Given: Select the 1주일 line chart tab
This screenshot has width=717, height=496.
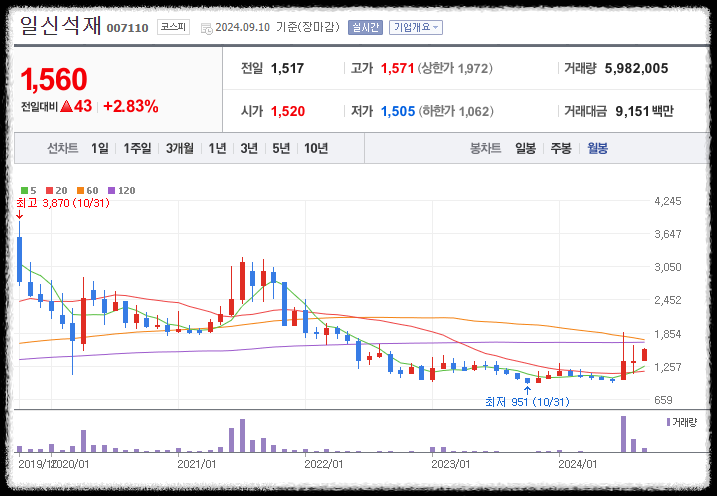Looking at the screenshot, I should click(137, 148).
